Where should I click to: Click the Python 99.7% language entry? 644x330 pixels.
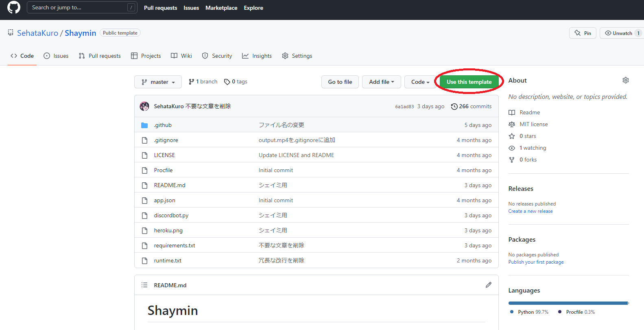[529, 312]
